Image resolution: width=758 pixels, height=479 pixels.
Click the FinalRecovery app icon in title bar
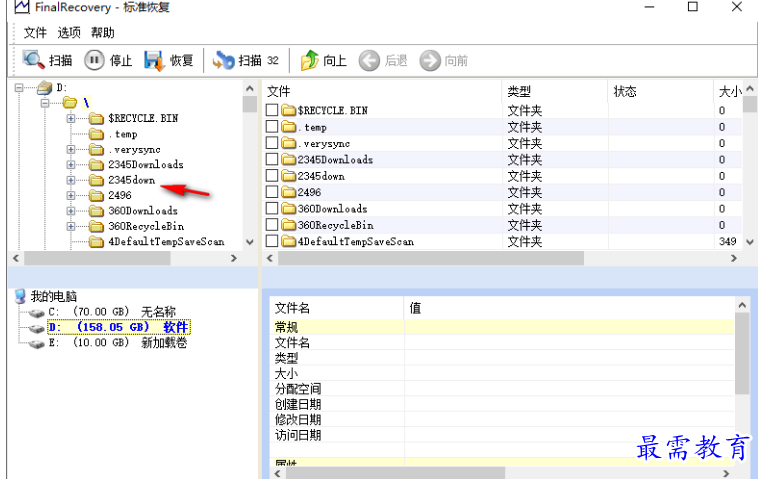pyautogui.click(x=22, y=7)
